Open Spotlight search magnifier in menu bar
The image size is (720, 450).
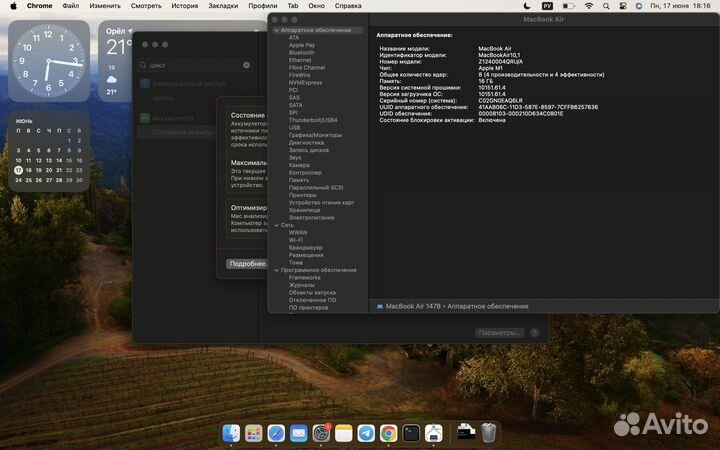[x=606, y=6]
